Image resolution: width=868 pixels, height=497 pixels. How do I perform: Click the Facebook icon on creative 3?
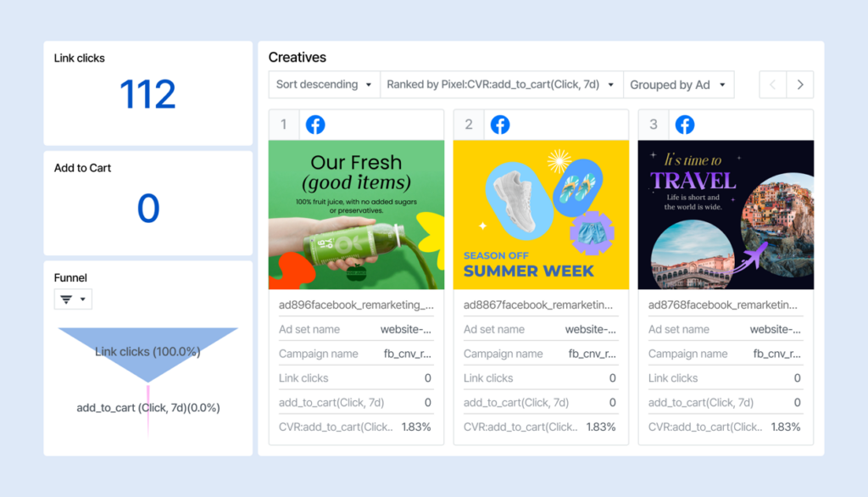(685, 125)
